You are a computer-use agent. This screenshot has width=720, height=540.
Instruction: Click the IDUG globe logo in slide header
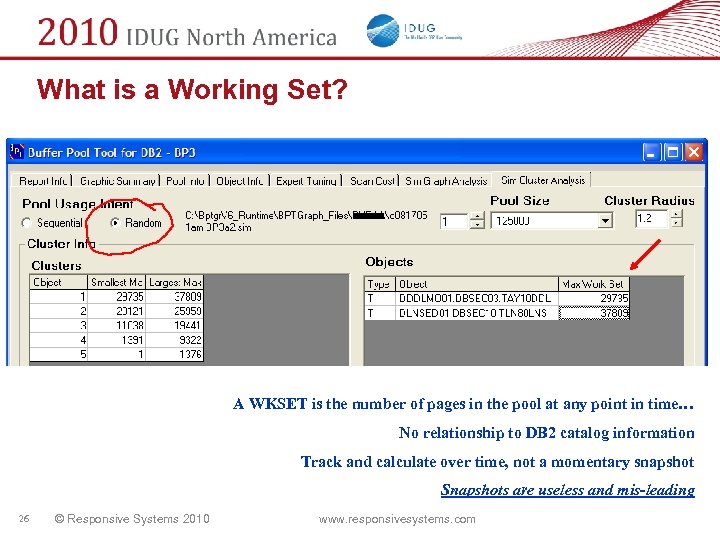pyautogui.click(x=382, y=31)
